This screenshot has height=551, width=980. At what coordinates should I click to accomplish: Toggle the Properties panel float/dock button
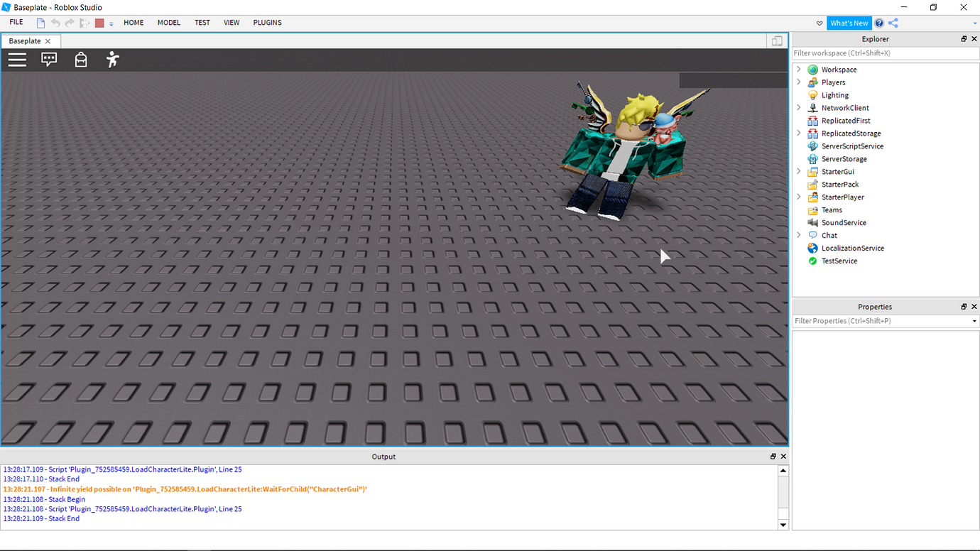click(964, 306)
